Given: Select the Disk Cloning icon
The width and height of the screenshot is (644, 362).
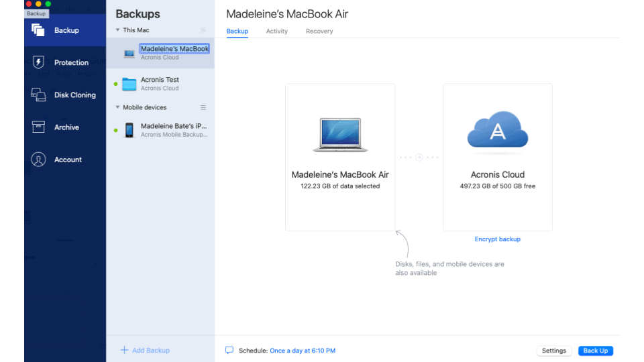Looking at the screenshot, I should 38,95.
